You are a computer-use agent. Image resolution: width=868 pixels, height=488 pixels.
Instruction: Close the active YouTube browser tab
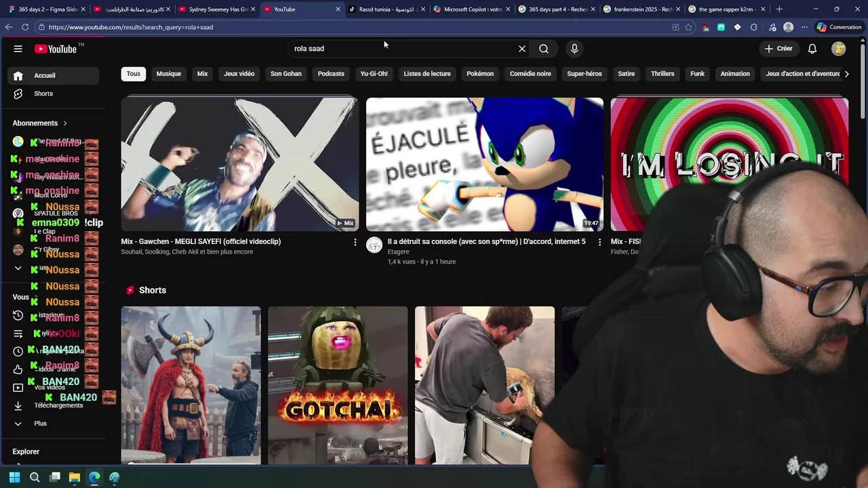338,9
